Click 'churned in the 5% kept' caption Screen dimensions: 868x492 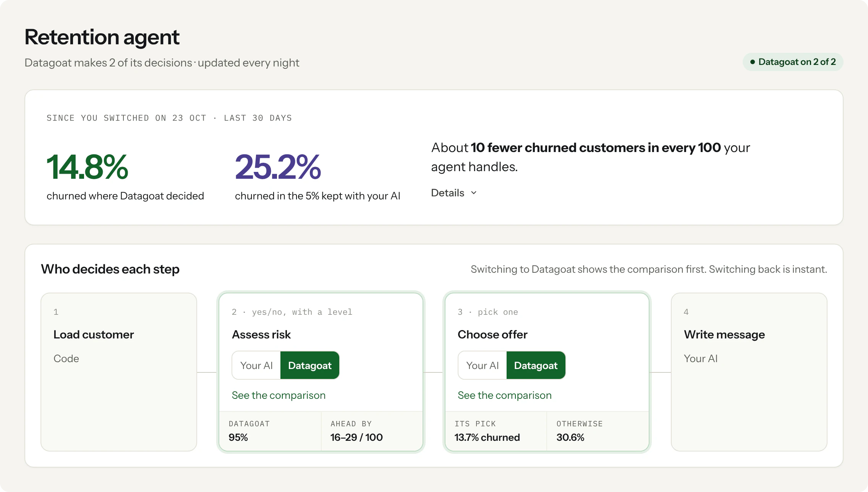[317, 196]
